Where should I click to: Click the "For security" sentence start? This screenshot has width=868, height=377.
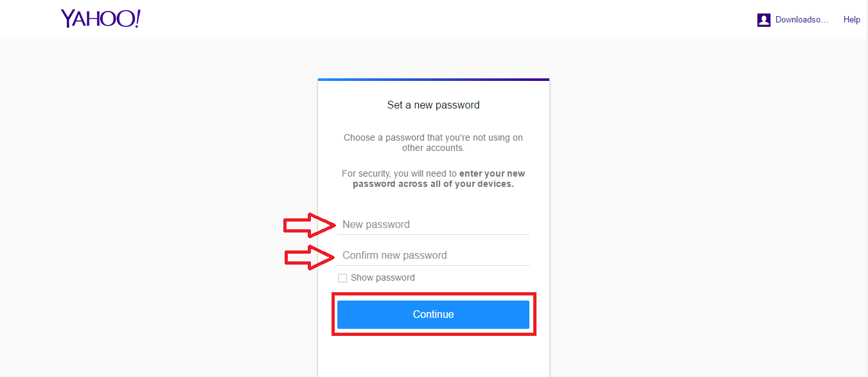pos(366,173)
